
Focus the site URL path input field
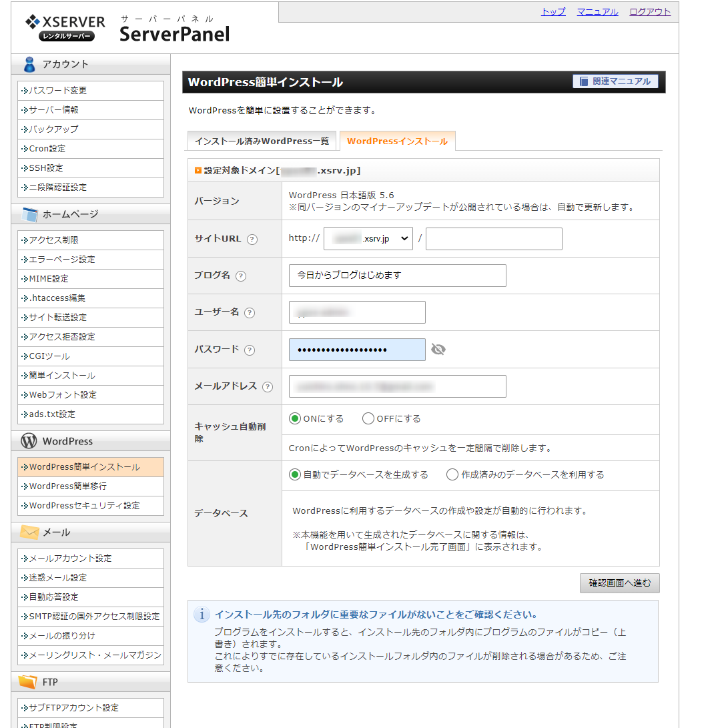click(494, 239)
